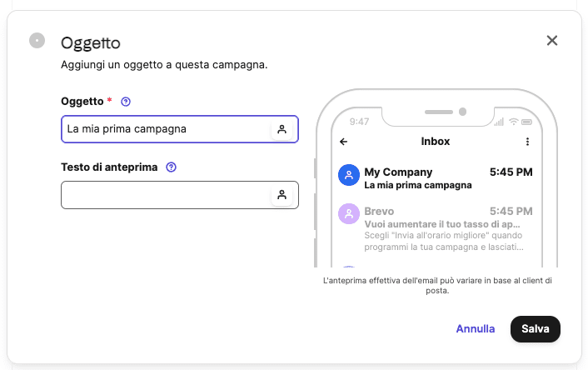Open help tooltip next to Testo di anteprima
588x370 pixels.
pos(171,167)
